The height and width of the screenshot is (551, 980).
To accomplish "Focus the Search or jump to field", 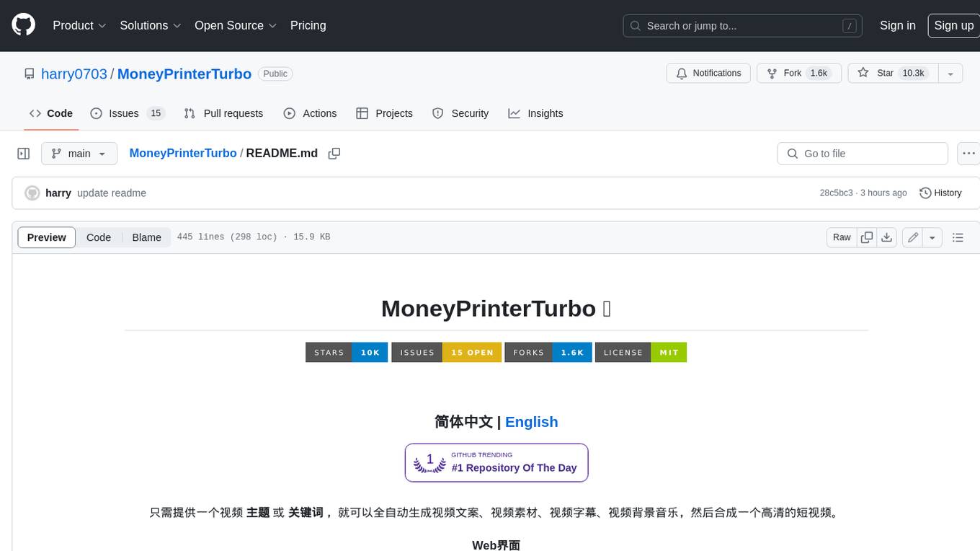I will pos(743,26).
